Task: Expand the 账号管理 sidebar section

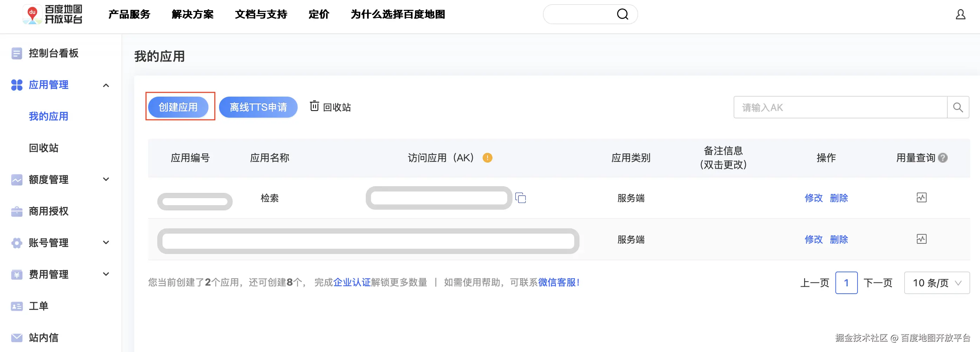Action: tap(106, 243)
